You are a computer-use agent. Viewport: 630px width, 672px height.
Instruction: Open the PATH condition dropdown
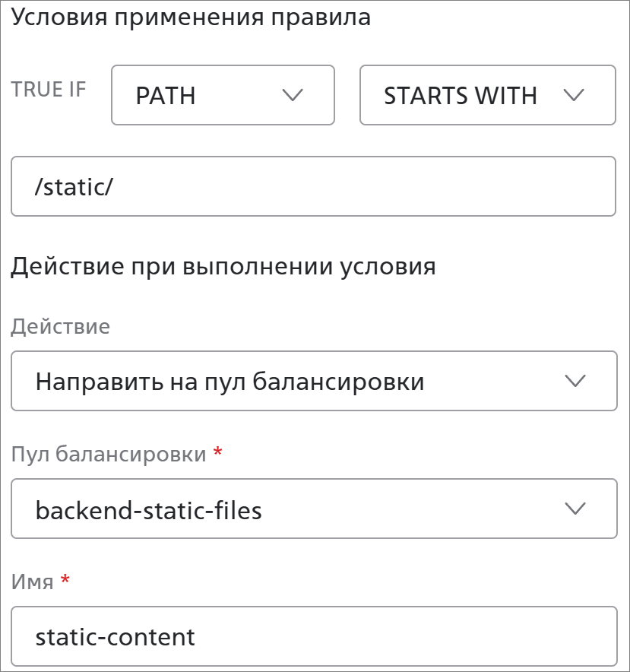click(x=223, y=95)
